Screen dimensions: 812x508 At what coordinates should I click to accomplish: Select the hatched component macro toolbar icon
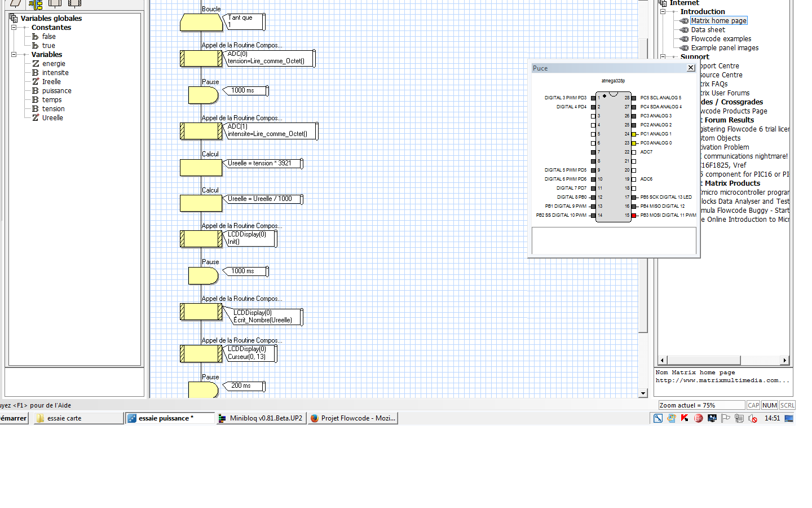tap(74, 3)
